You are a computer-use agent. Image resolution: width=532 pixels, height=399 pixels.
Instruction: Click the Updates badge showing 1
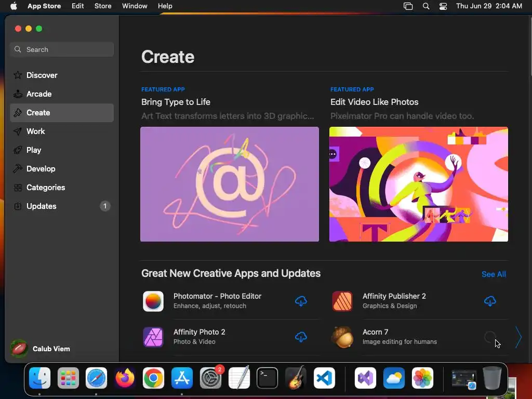click(x=105, y=206)
